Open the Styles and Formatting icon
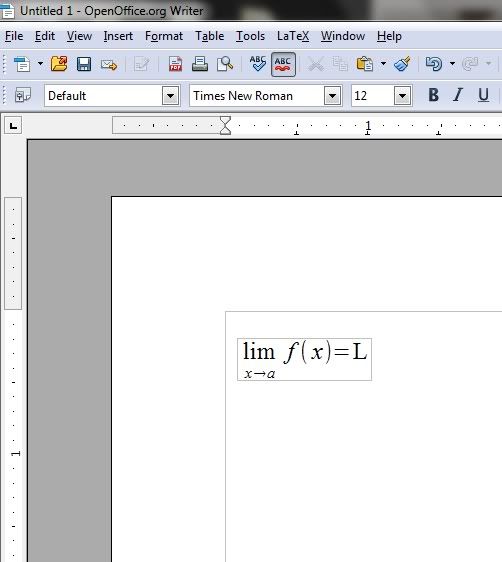 click(23, 96)
